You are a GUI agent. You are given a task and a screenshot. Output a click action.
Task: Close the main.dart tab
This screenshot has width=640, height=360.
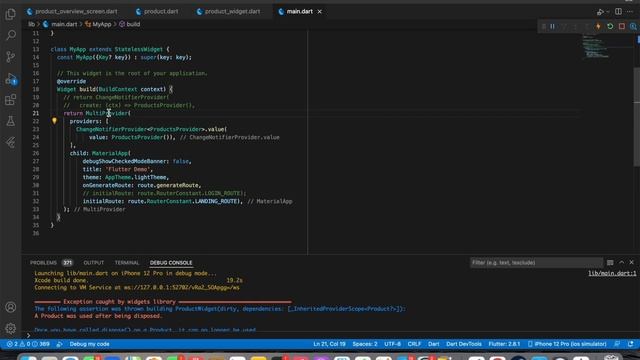(320, 11)
